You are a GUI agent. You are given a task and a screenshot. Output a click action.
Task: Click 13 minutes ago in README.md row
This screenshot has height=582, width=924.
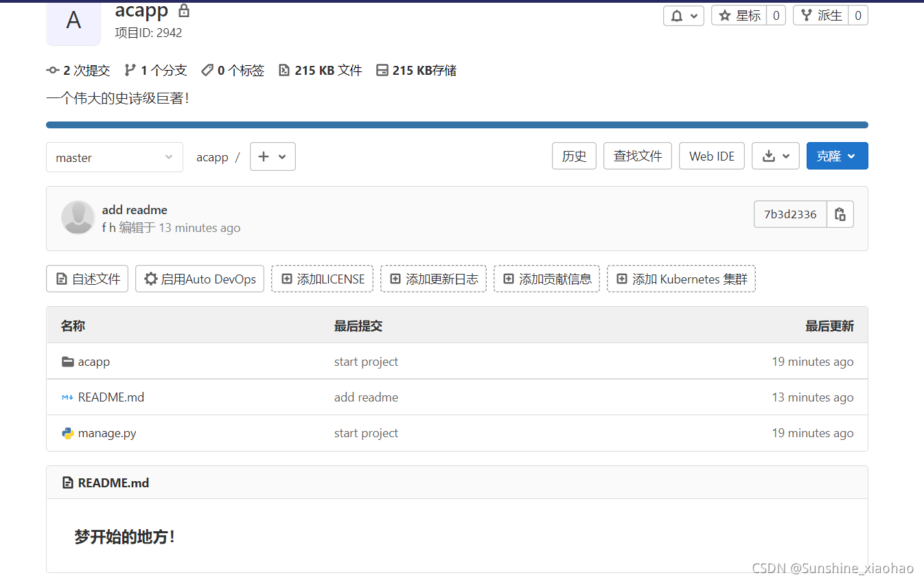pyautogui.click(x=813, y=397)
